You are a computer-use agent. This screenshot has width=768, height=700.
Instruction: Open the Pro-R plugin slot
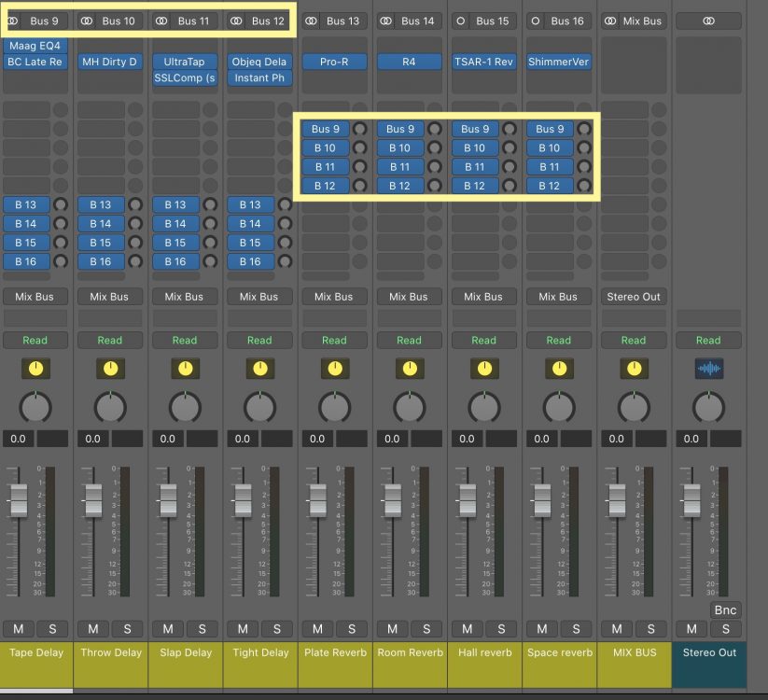[334, 62]
